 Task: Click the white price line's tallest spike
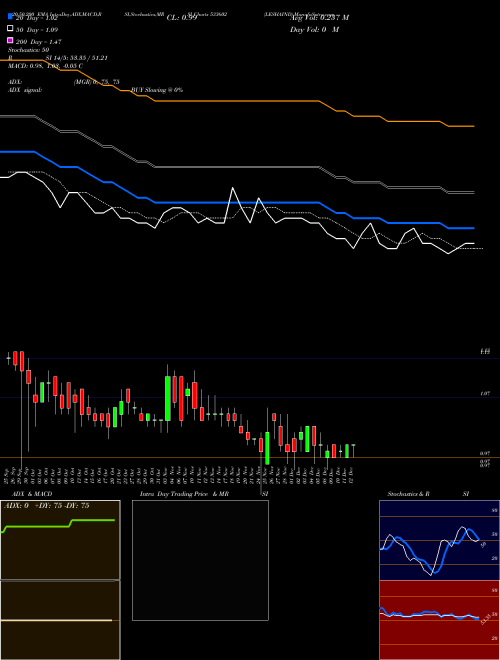[x=233, y=189]
